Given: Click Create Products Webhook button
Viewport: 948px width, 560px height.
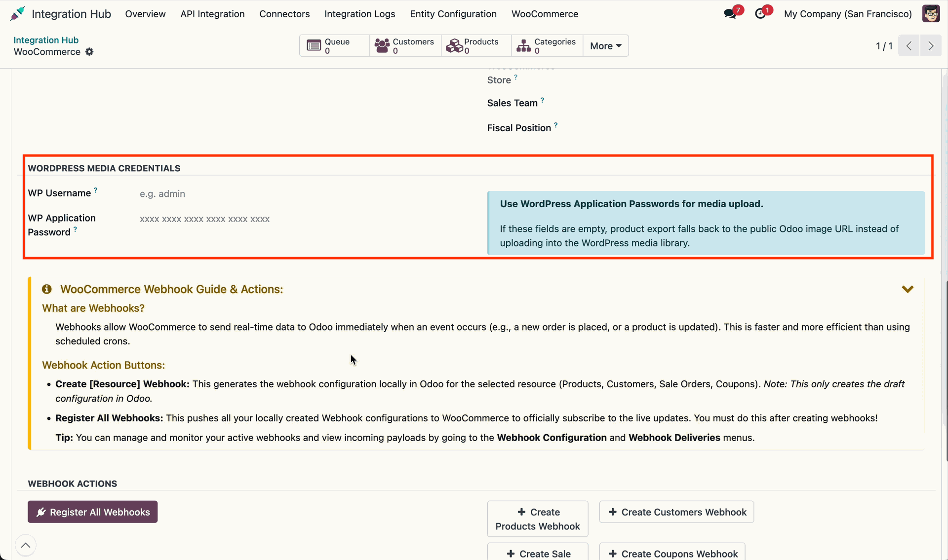Looking at the screenshot, I should (538, 519).
